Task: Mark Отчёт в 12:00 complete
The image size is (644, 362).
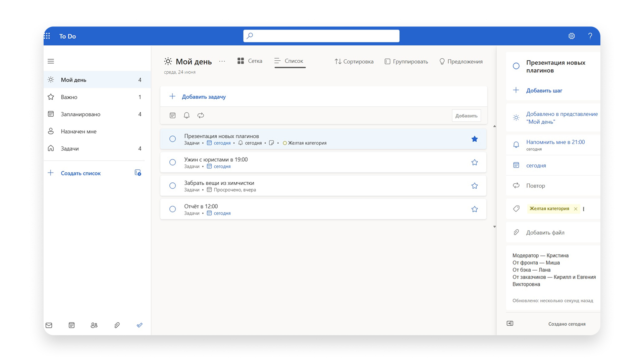Action: (172, 209)
